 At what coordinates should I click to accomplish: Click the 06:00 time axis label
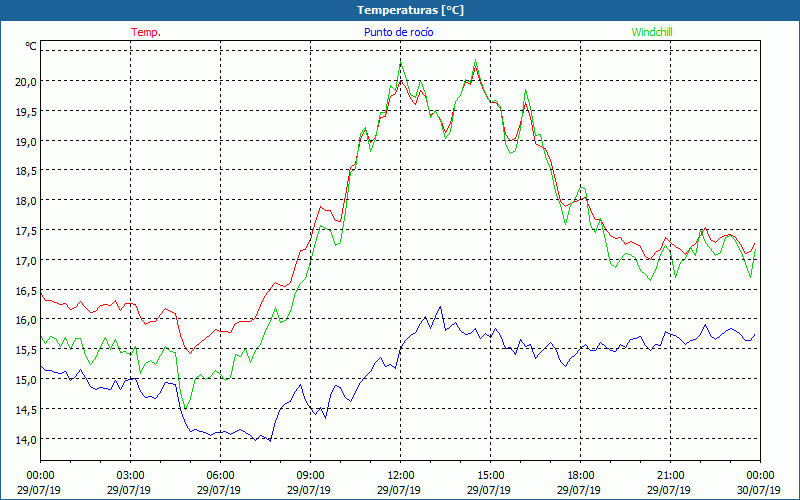point(220,476)
